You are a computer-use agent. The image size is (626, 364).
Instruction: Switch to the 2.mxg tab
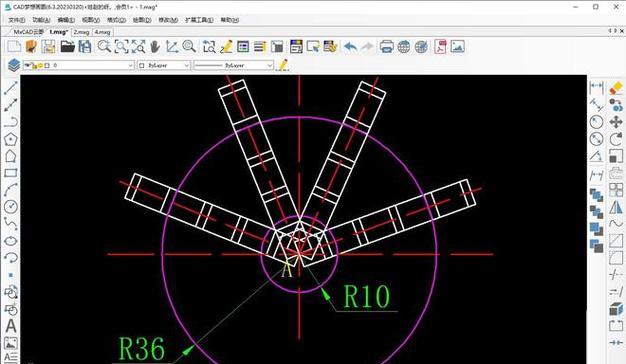point(81,32)
